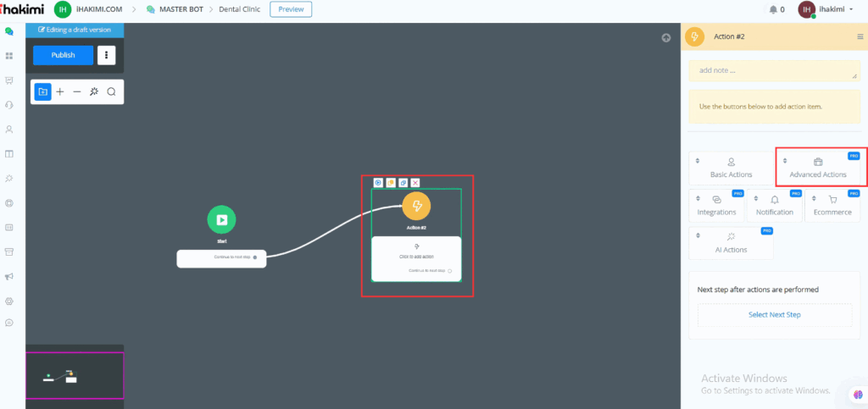The image size is (868, 409).
Task: Click the zoom in plus icon
Action: point(60,91)
